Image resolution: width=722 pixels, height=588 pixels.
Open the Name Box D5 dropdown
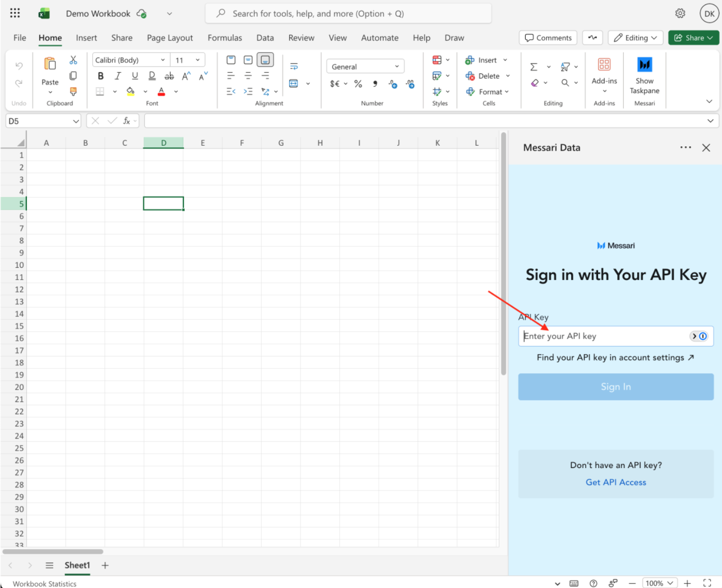click(76, 121)
